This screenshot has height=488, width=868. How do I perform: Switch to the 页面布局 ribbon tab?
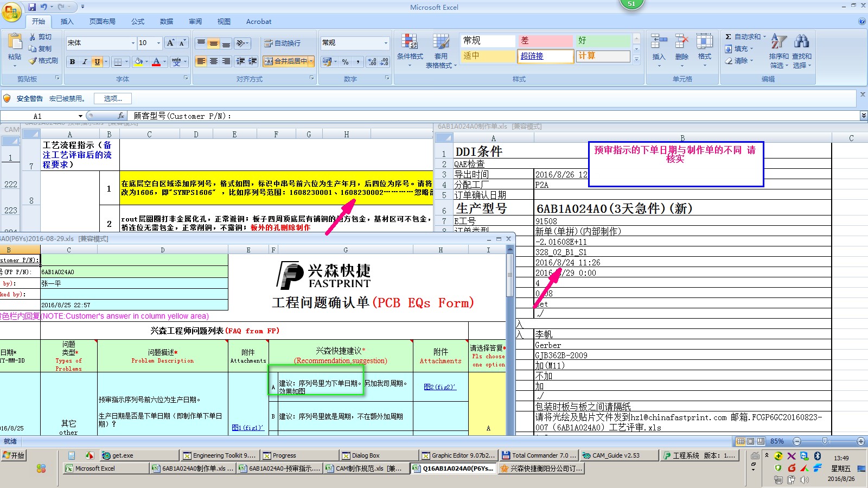(x=103, y=22)
